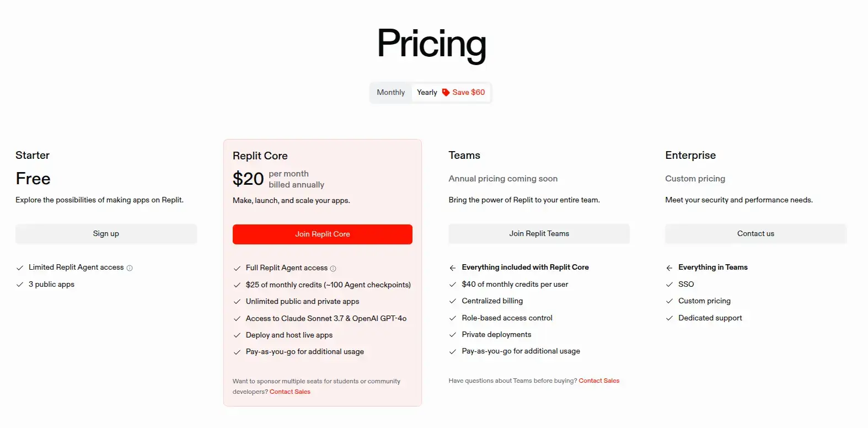
Task: Click checkmark beside Deploy and host live apps
Action: (237, 335)
